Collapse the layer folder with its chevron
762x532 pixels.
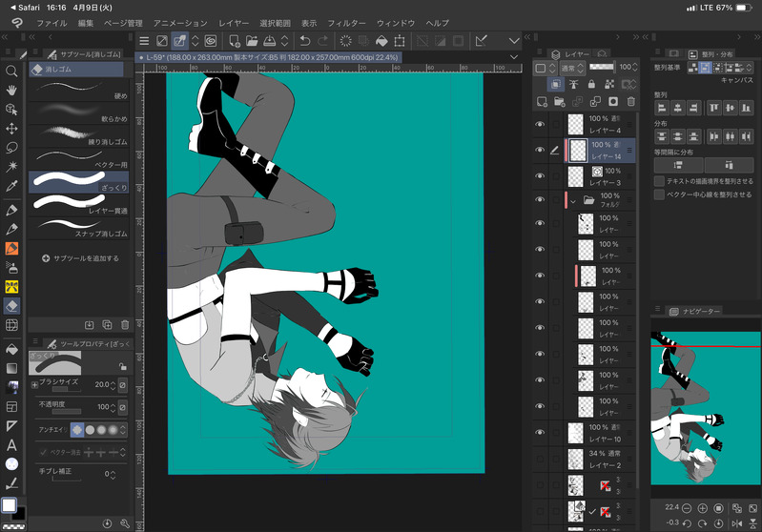[x=573, y=200]
